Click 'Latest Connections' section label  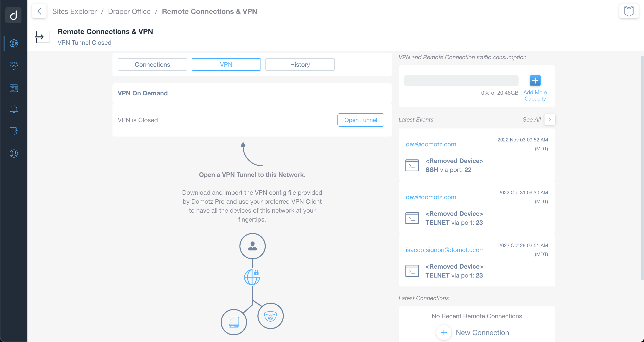pyautogui.click(x=424, y=298)
